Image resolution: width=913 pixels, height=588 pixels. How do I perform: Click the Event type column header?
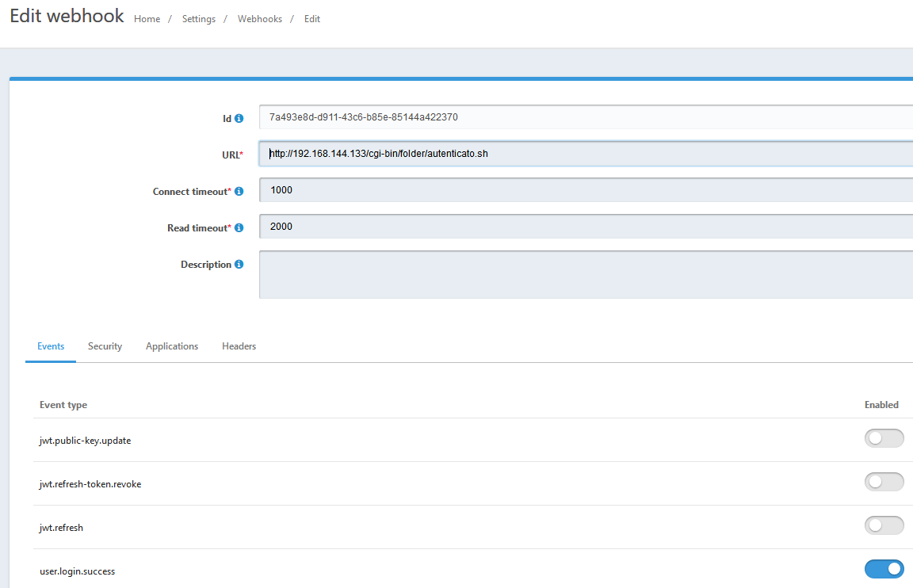(x=63, y=405)
